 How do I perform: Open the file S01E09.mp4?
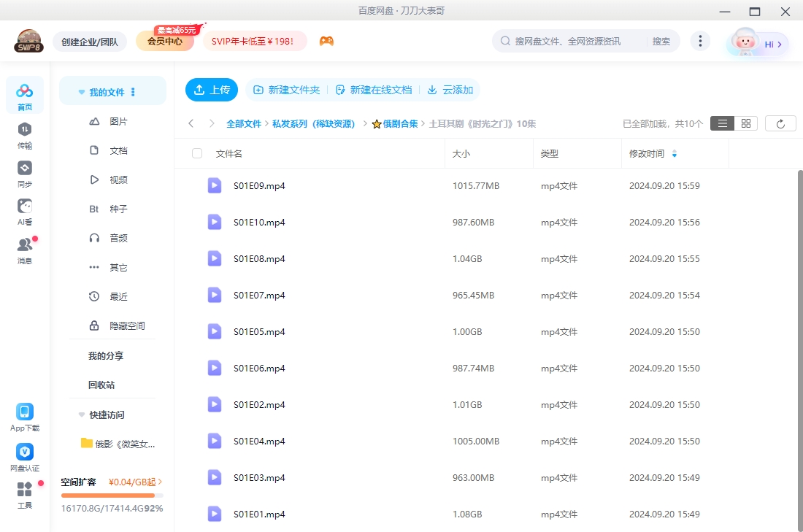[258, 185]
